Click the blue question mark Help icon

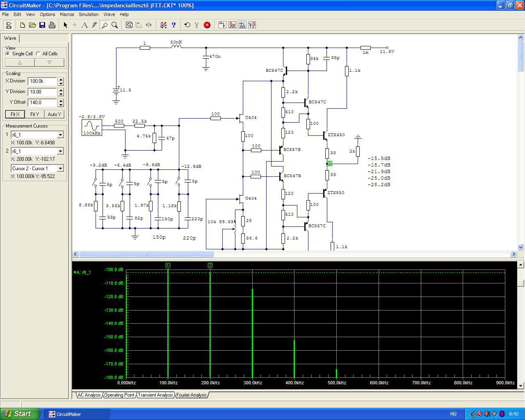coord(173,25)
